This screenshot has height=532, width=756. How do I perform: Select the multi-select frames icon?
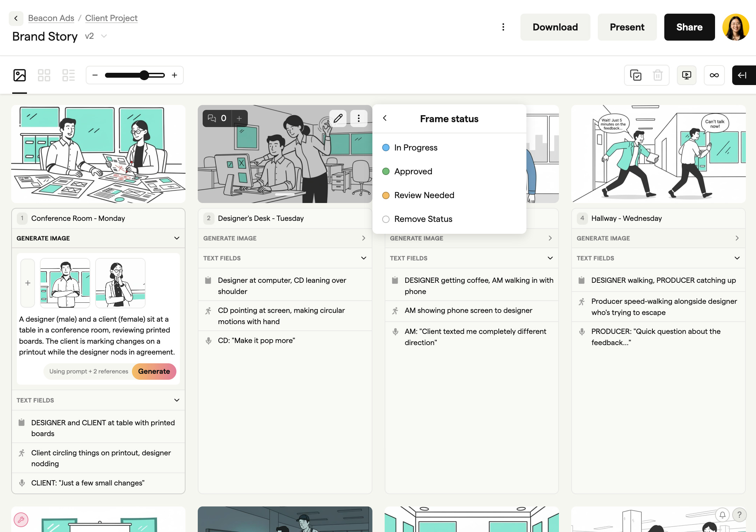click(x=636, y=75)
